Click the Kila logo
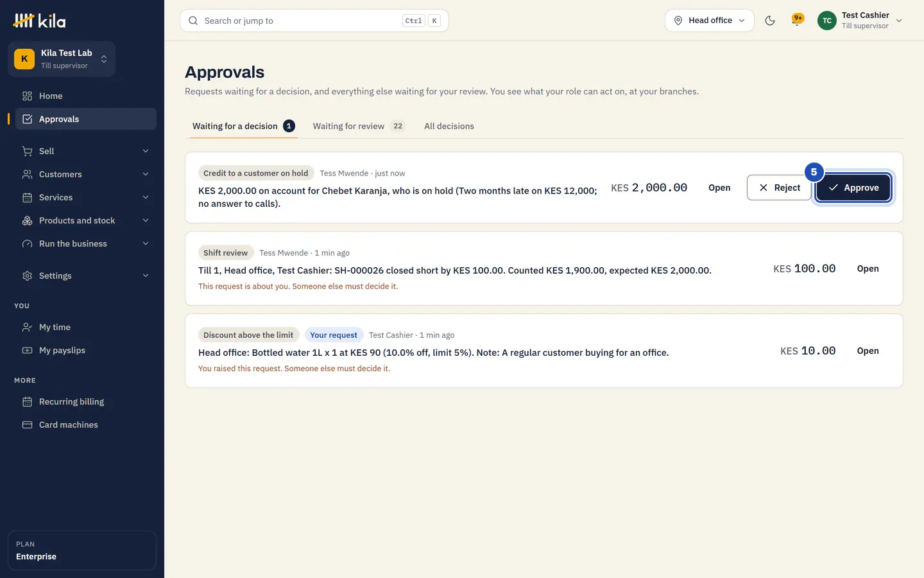 [x=39, y=21]
